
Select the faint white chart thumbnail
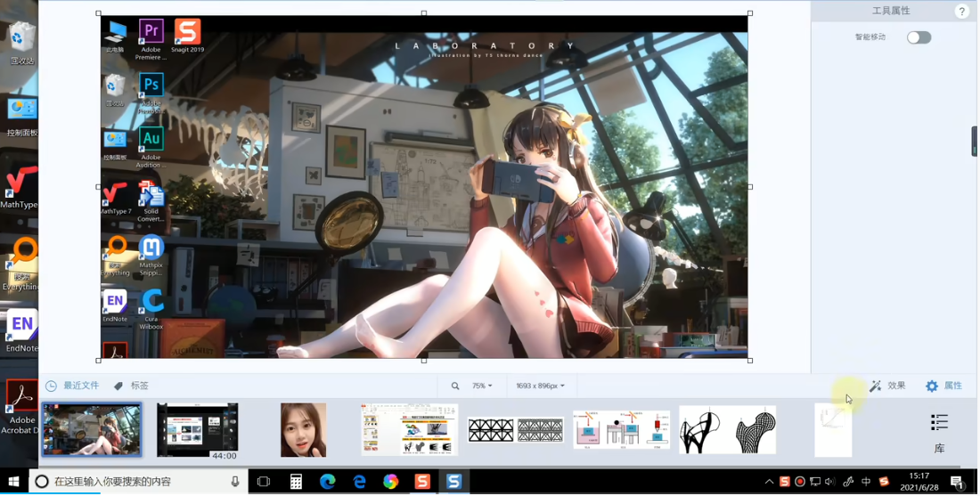tap(833, 430)
